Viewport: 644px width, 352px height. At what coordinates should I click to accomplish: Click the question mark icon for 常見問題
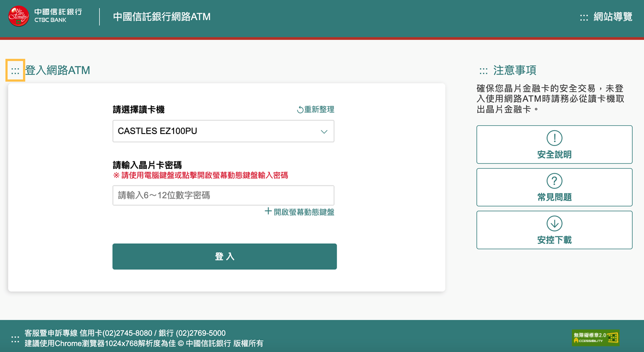pyautogui.click(x=554, y=180)
